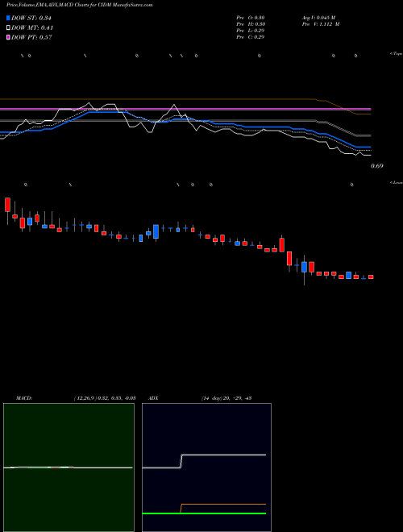Click the MACD (12,26,9) values text
This screenshot has height=532, width=403.
coord(105,398)
